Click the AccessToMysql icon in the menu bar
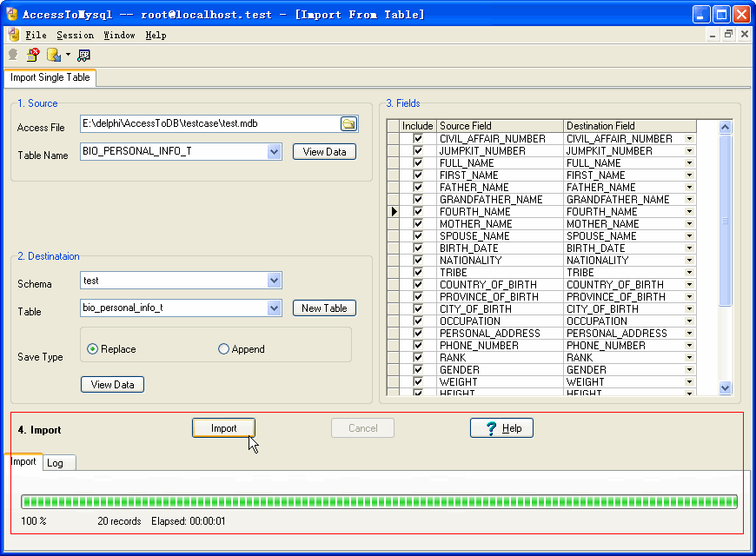The height and width of the screenshot is (556, 756). [x=14, y=35]
